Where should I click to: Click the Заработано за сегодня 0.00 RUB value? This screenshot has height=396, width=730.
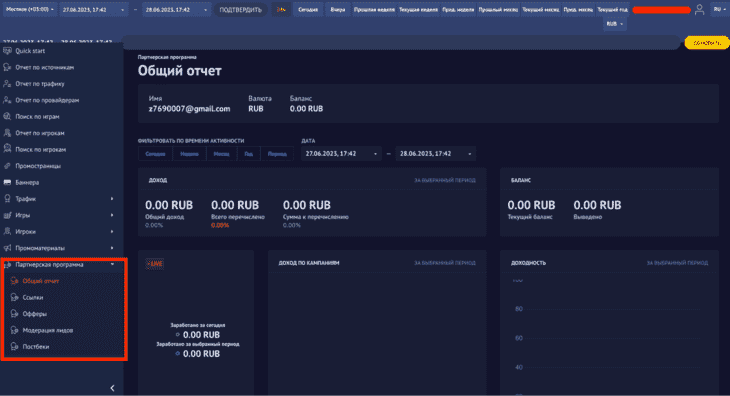pyautogui.click(x=201, y=335)
